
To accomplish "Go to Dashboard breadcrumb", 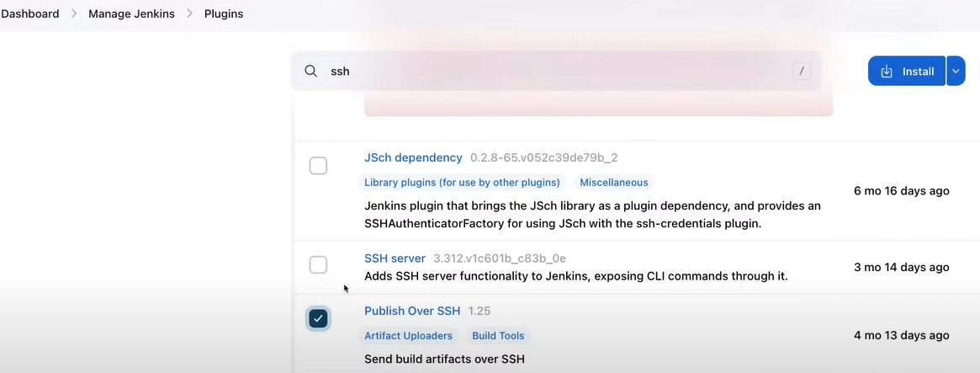I will (30, 13).
